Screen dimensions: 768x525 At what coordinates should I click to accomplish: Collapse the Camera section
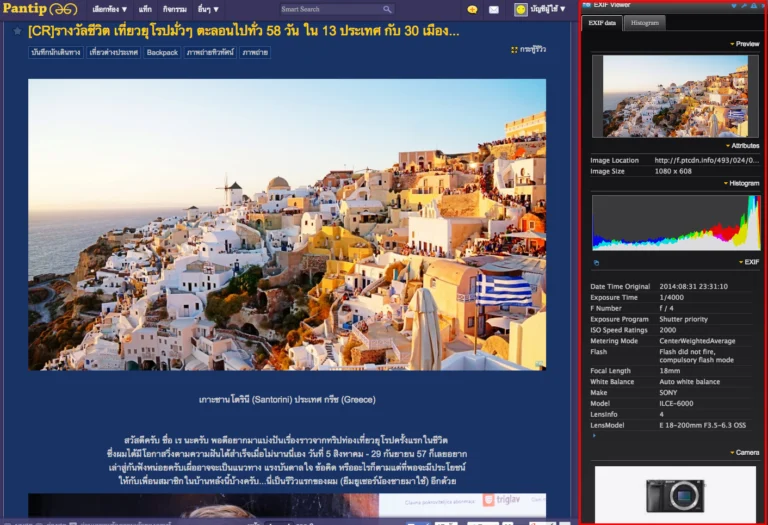pyautogui.click(x=744, y=453)
